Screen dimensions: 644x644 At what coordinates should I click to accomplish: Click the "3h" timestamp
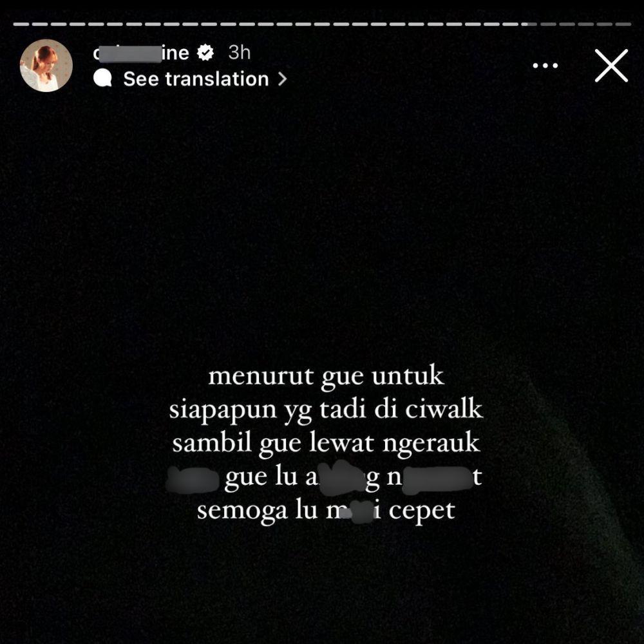click(240, 53)
